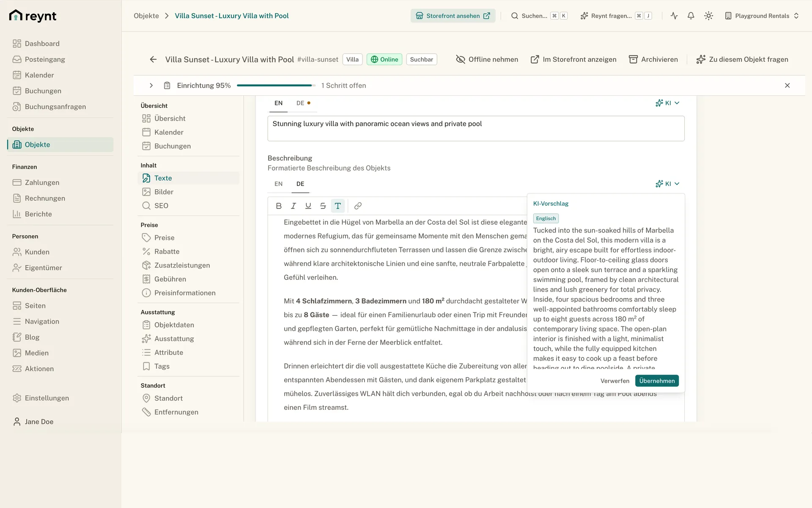The width and height of the screenshot is (812, 508).
Task: Open Bilder in Inhalt section
Action: click(188, 192)
